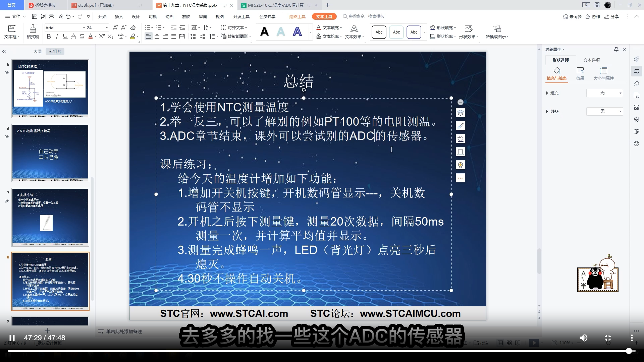
Task: Center align text
Action: coord(157,37)
